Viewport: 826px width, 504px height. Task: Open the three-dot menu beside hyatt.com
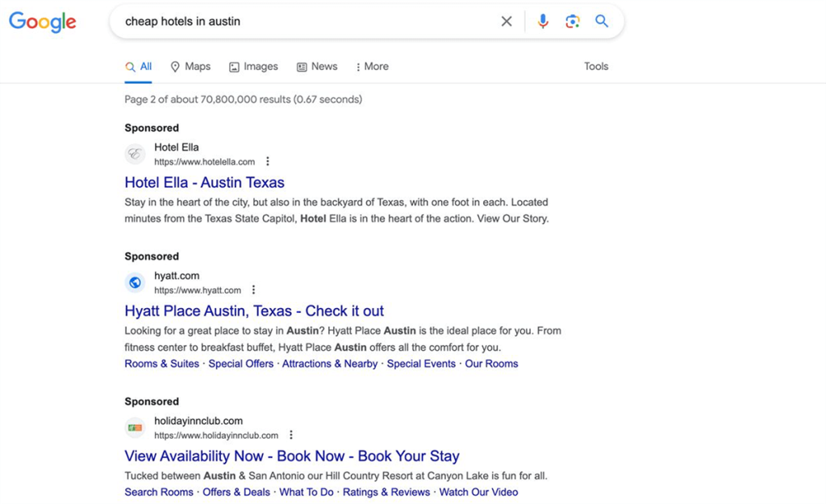point(253,289)
